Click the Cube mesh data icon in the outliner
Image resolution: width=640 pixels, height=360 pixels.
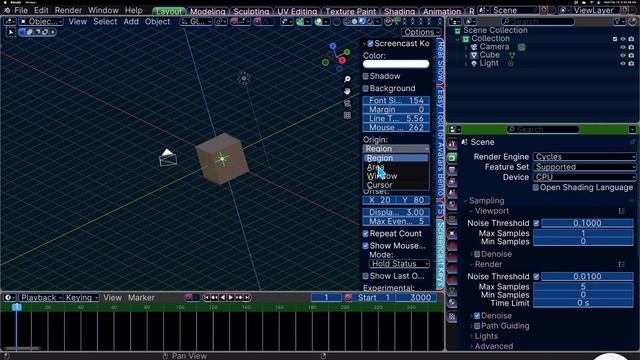pos(512,55)
